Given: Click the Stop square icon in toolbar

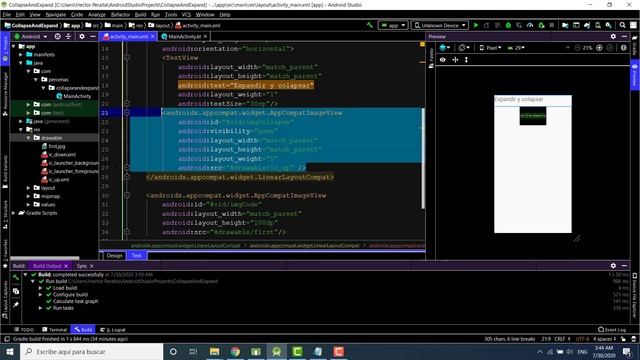Looking at the screenshot, I should [x=552, y=25].
